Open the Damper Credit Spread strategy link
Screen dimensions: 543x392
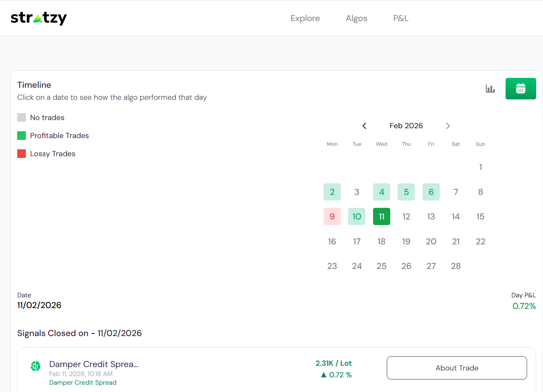point(83,383)
